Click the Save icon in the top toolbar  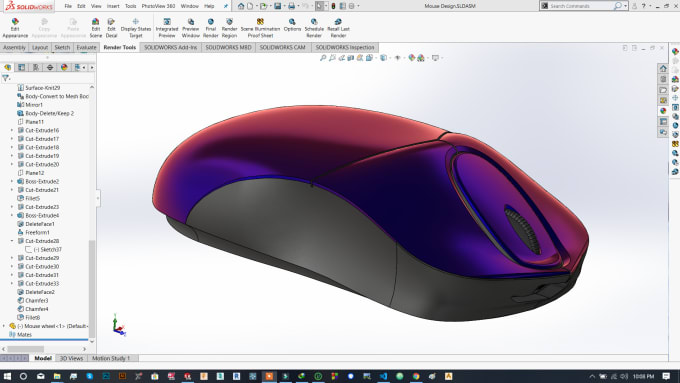click(x=278, y=6)
